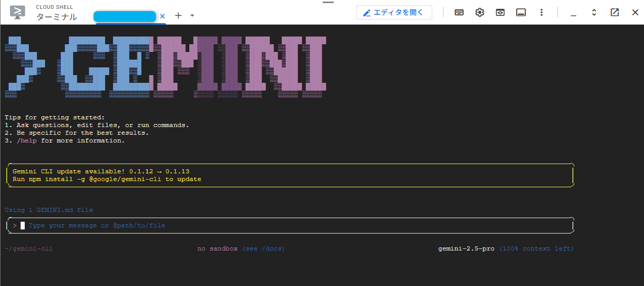Add a new terminal tab with plus icon
Image resolution: width=644 pixels, height=286 pixels.
[x=178, y=15]
